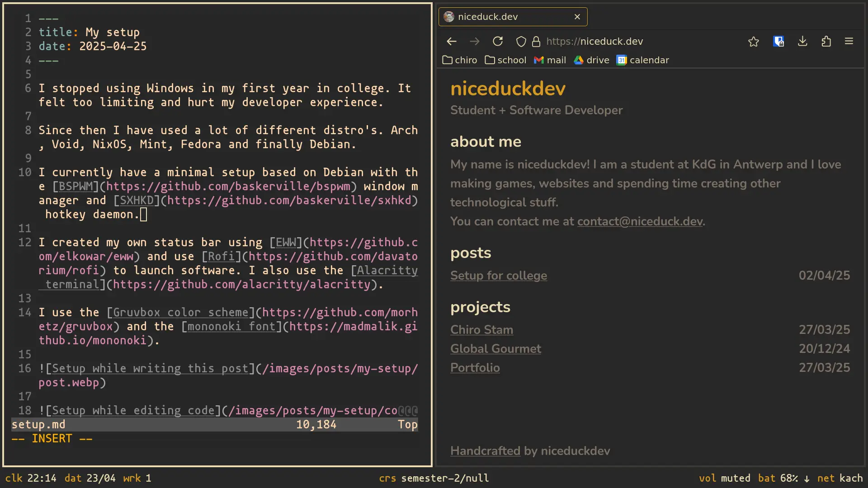Viewport: 868px width, 488px height.
Task: Click the padlock site security icon
Action: point(536,41)
